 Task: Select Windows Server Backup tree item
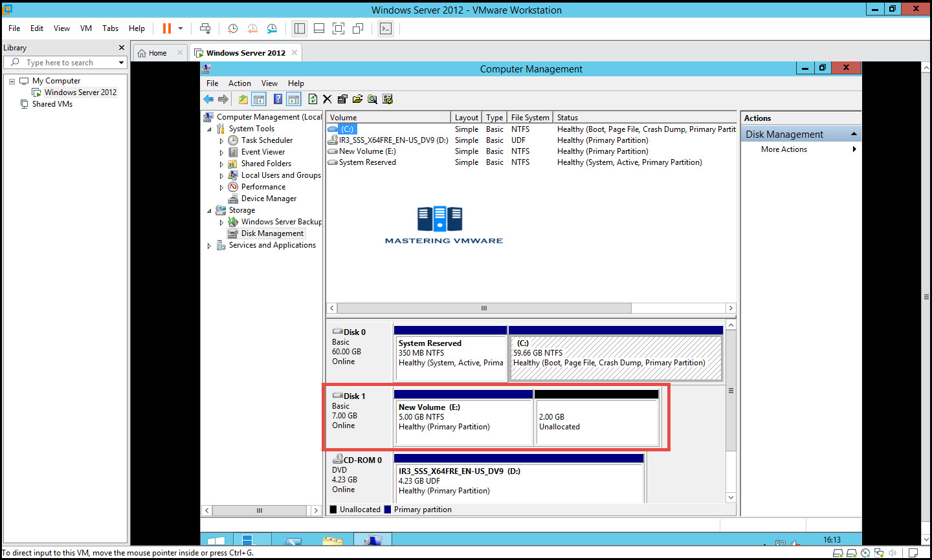tap(282, 222)
